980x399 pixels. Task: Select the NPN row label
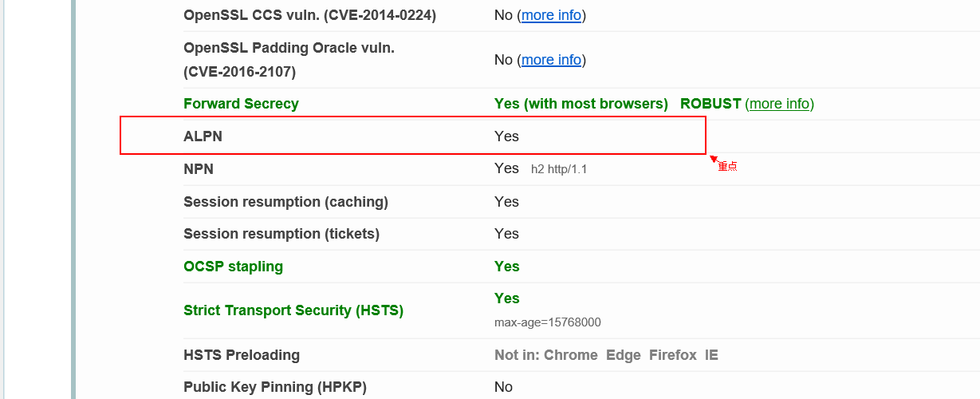[x=199, y=169]
